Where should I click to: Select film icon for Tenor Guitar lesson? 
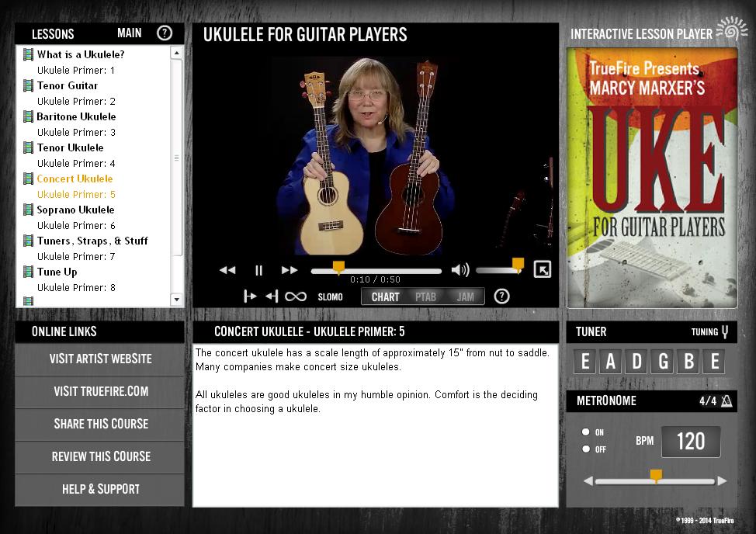click(x=29, y=85)
